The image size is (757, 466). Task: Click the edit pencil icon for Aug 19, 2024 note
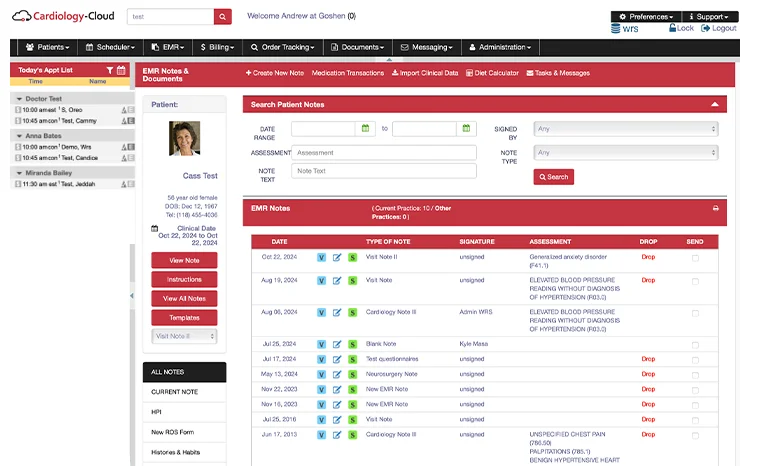(337, 281)
